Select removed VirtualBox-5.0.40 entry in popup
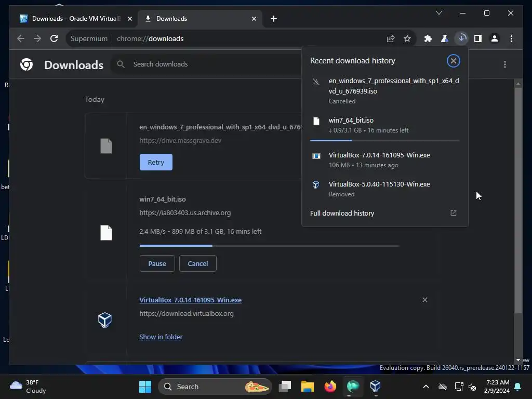This screenshot has width=532, height=399. pos(385,189)
